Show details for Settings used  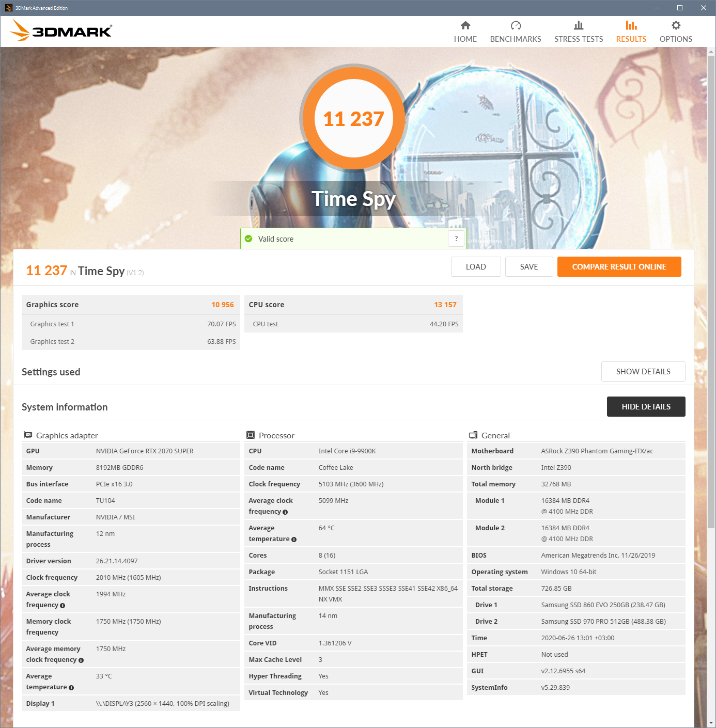(643, 372)
